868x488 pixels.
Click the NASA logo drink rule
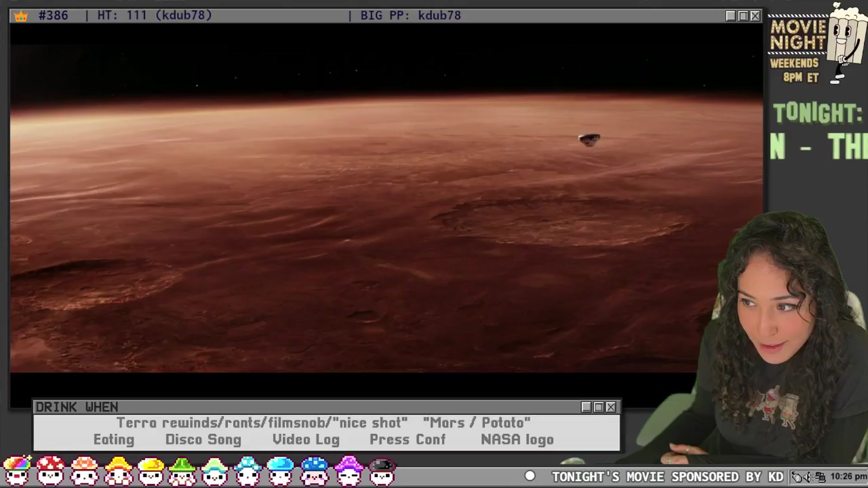click(x=517, y=440)
